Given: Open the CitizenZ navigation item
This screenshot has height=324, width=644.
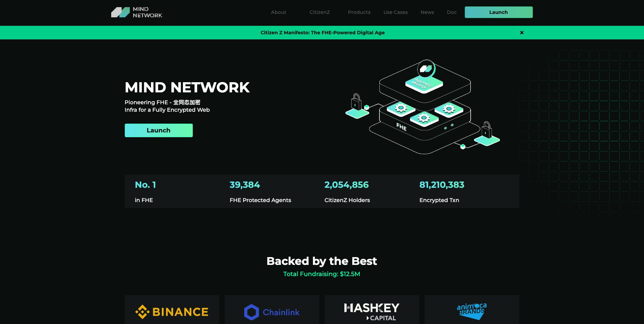Looking at the screenshot, I should pos(319,12).
